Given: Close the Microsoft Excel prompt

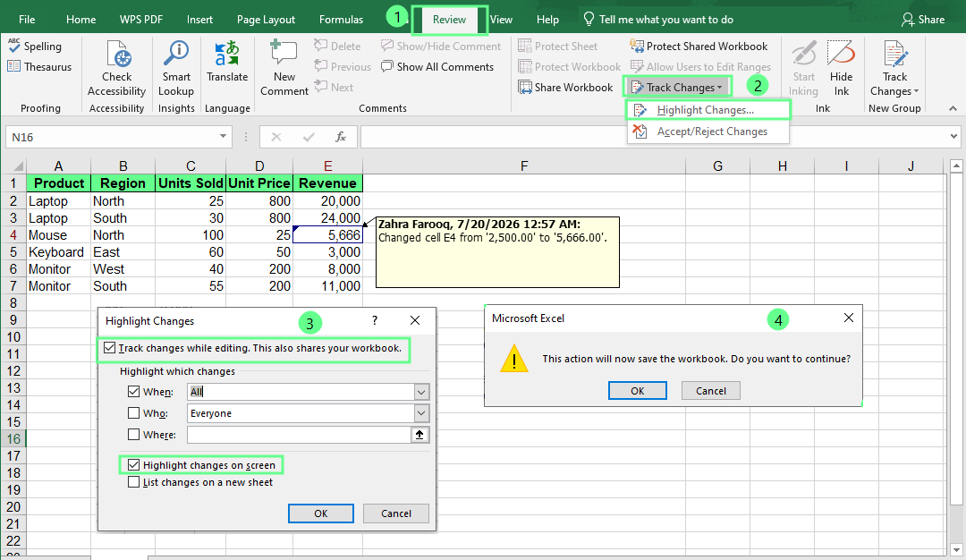Looking at the screenshot, I should tap(848, 318).
